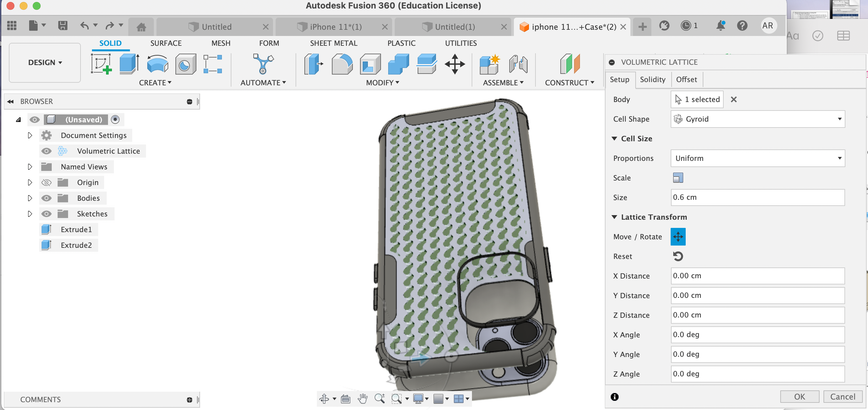Select the Pan hand tool
The height and width of the screenshot is (410, 868).
tap(363, 399)
